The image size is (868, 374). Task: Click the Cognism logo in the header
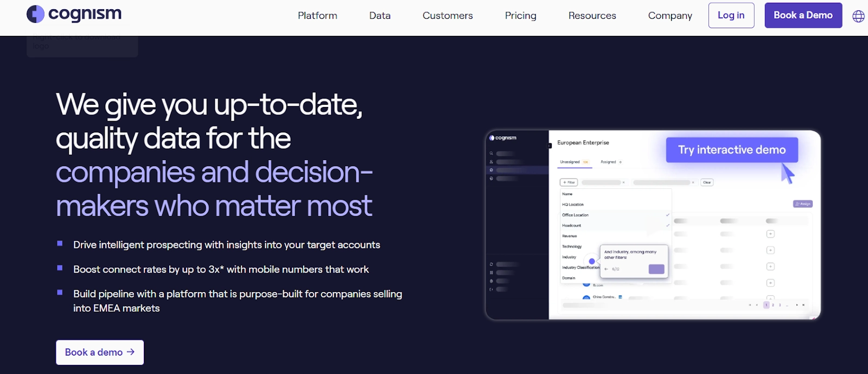click(x=74, y=14)
